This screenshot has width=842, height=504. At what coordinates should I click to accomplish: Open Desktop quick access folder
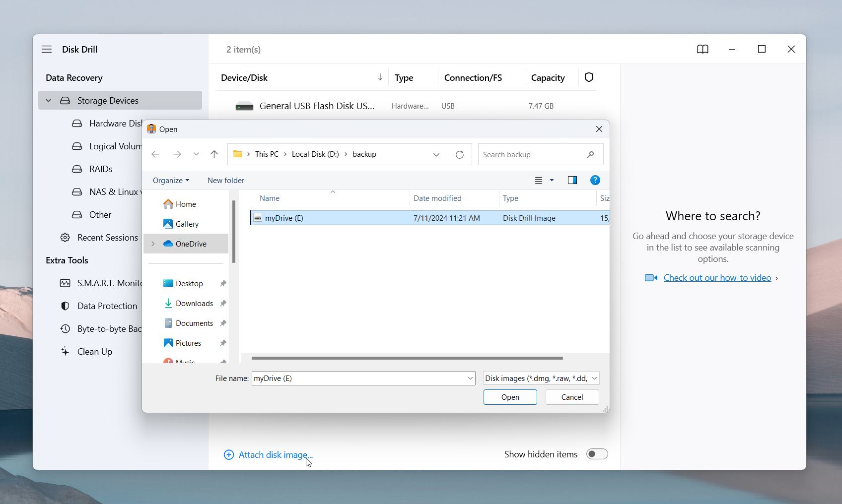click(189, 283)
